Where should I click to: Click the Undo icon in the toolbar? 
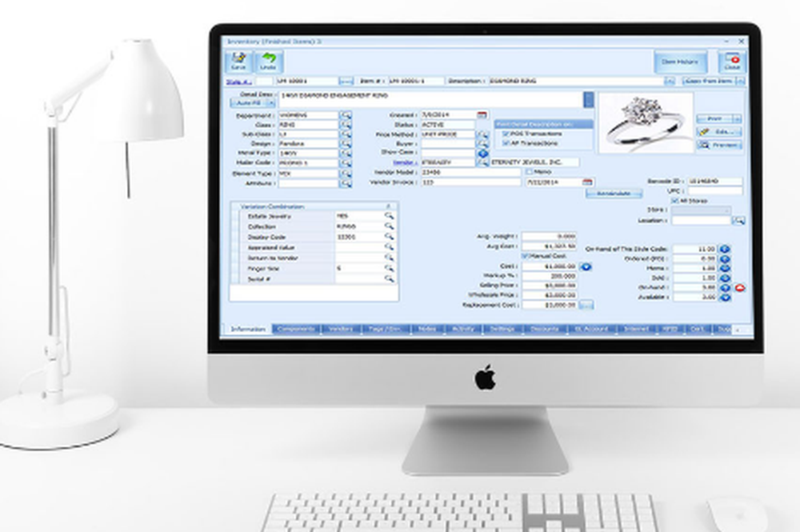point(268,58)
